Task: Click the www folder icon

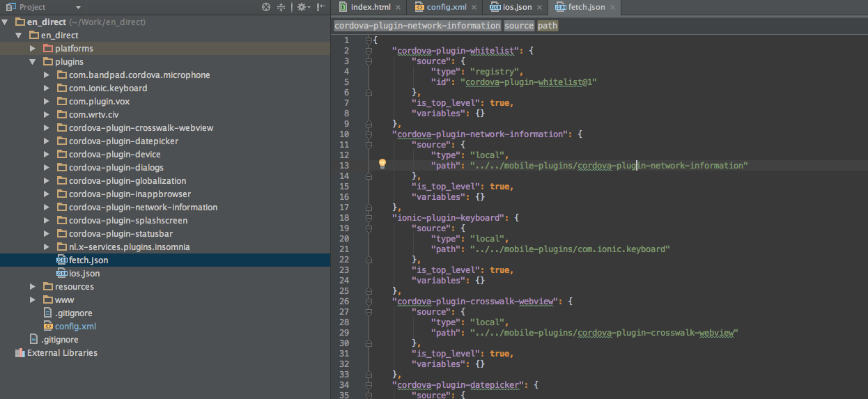Action: click(48, 300)
